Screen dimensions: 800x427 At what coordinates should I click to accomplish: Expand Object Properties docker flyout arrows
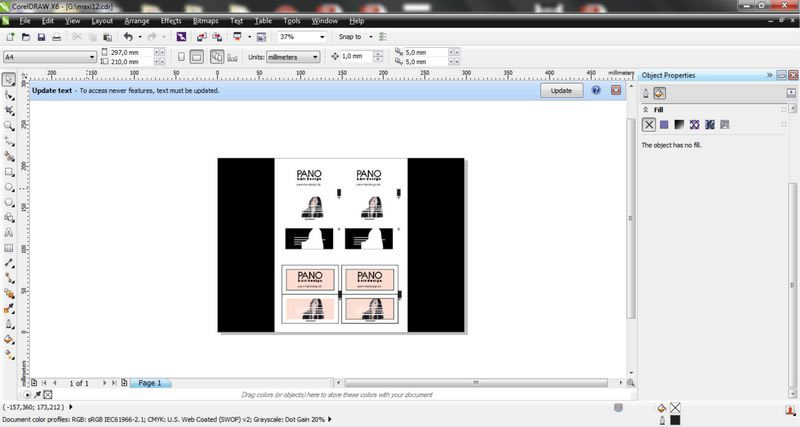tap(769, 75)
